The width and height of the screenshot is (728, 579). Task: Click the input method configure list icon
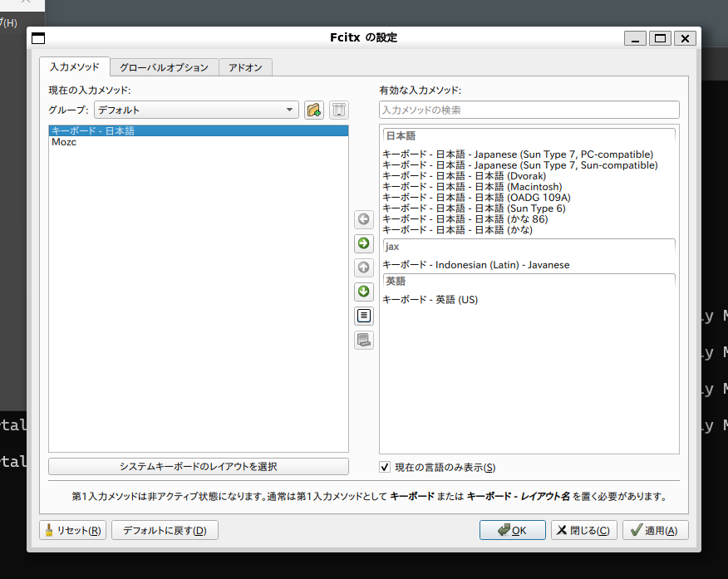click(363, 316)
